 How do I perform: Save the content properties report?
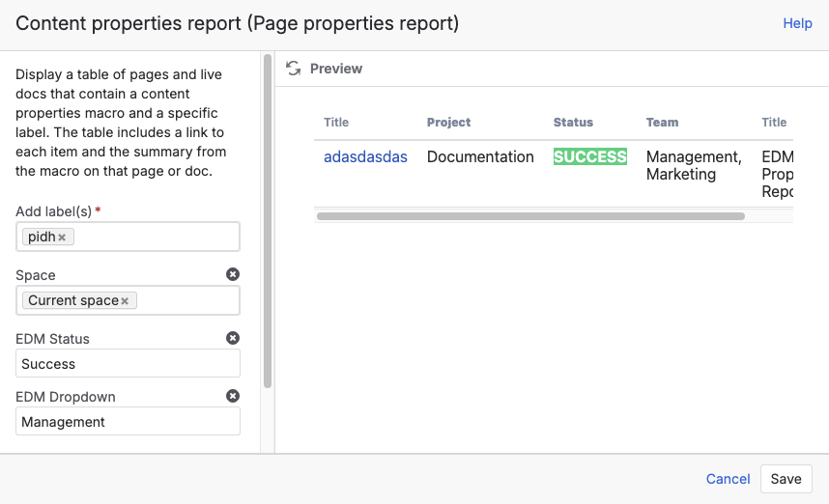tap(786, 479)
